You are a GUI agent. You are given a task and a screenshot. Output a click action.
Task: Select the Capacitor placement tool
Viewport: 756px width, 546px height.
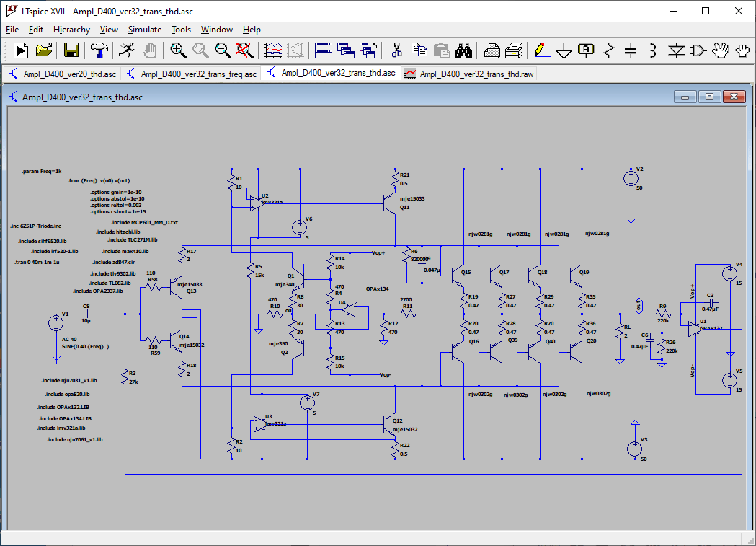tap(631, 50)
